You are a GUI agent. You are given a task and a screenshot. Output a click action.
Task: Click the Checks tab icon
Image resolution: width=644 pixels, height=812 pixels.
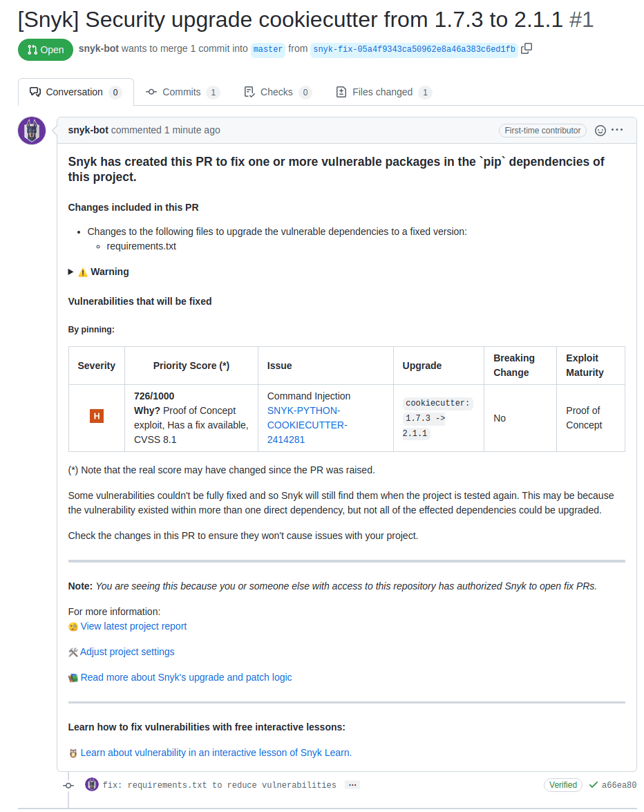pyautogui.click(x=249, y=92)
